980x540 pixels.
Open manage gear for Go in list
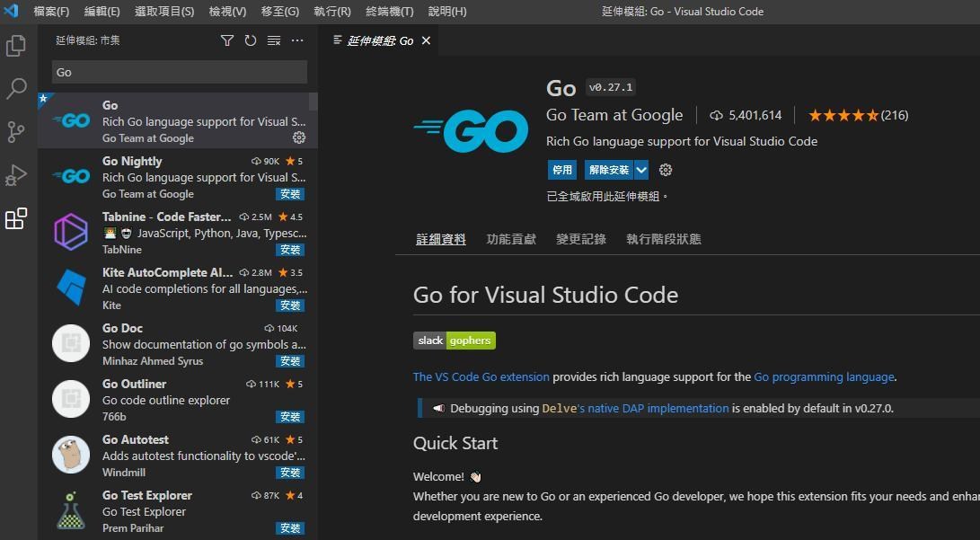click(x=299, y=137)
